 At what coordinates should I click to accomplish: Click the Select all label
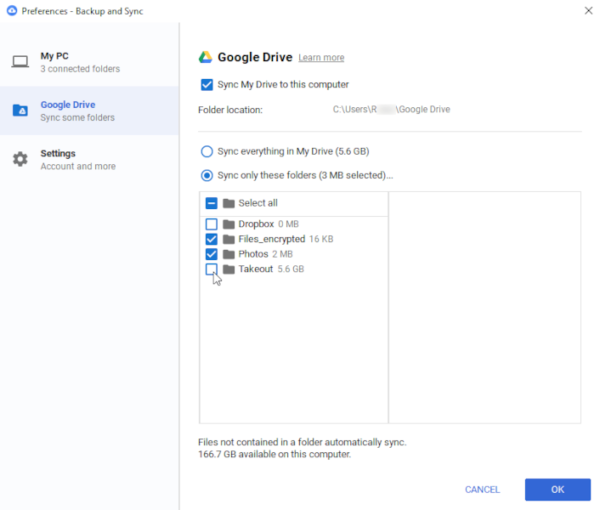coord(258,203)
